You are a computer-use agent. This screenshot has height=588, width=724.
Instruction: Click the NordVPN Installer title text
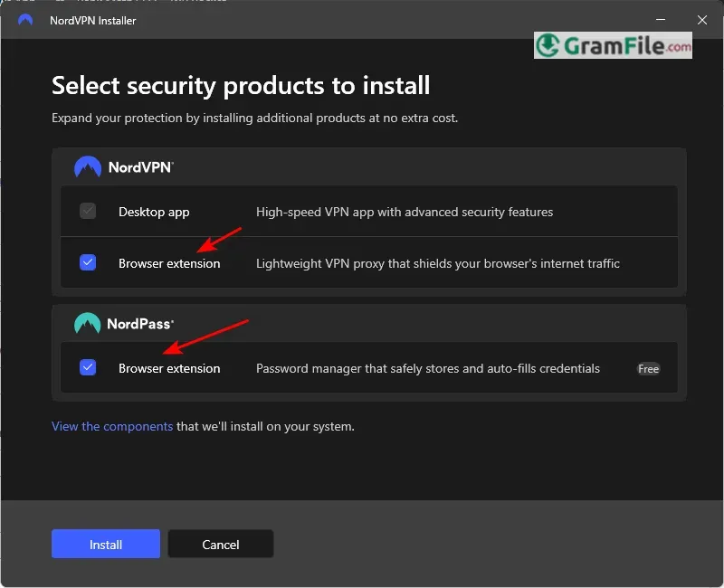[93, 21]
